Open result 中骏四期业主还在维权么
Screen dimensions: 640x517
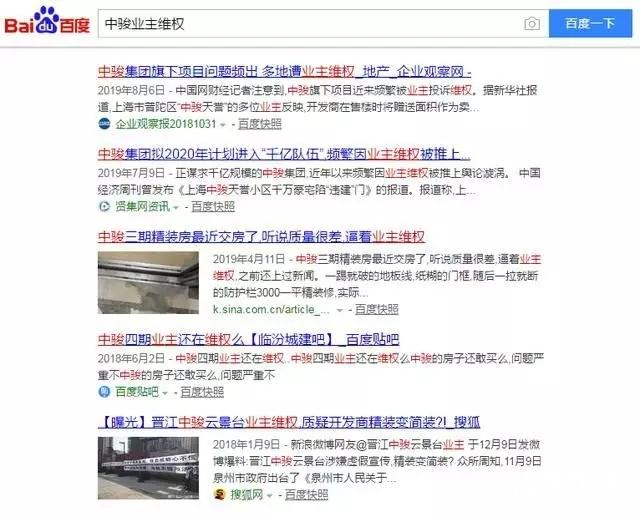(248, 339)
